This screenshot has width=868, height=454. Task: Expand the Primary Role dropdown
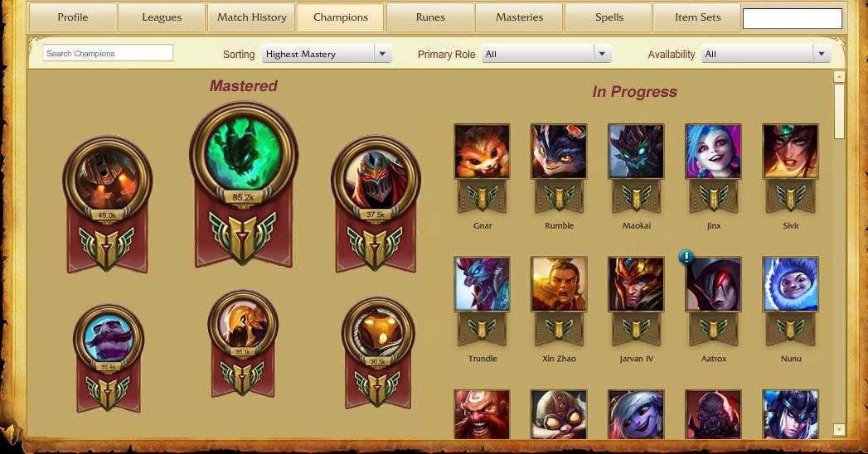[546, 54]
